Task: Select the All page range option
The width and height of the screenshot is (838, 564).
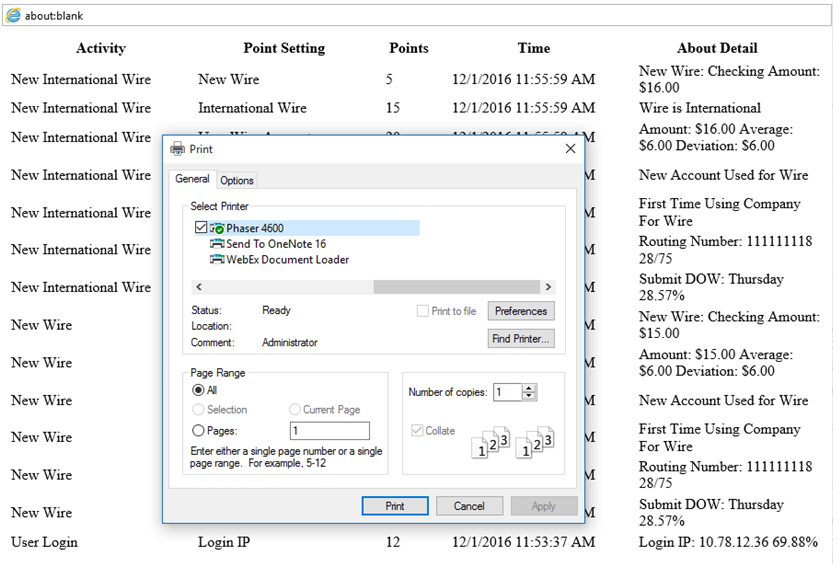Action: (198, 390)
